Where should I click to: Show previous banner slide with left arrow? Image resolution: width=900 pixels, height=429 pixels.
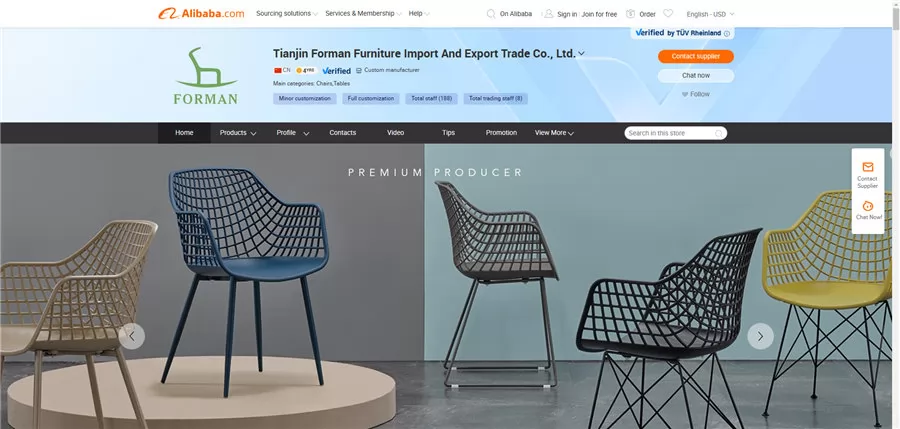[131, 337]
